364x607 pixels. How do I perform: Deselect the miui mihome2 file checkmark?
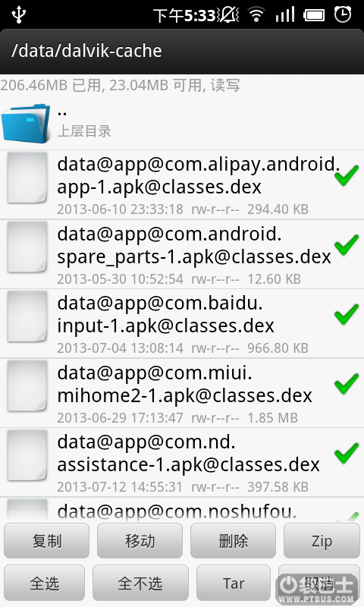tap(347, 384)
